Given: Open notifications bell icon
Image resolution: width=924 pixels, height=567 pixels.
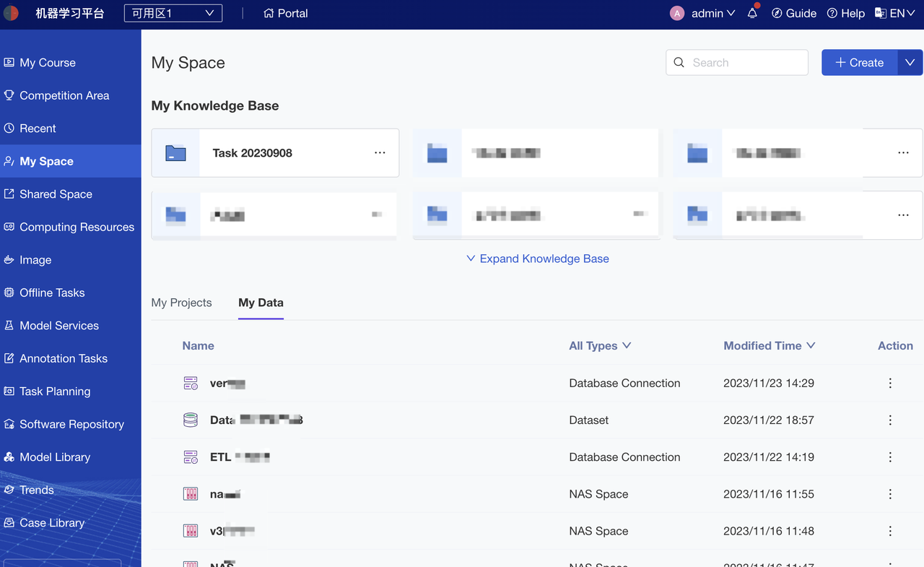Looking at the screenshot, I should [x=752, y=13].
